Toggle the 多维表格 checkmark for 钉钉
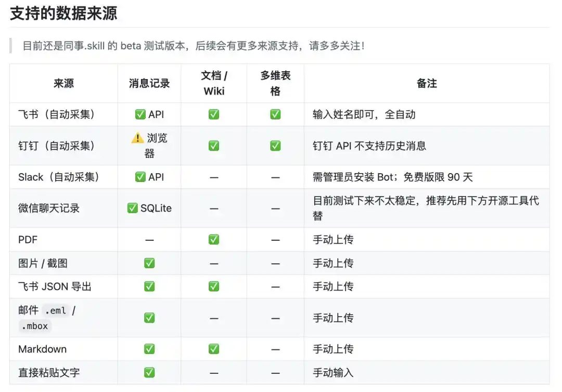Screen dimensions: 562x392 point(275,146)
